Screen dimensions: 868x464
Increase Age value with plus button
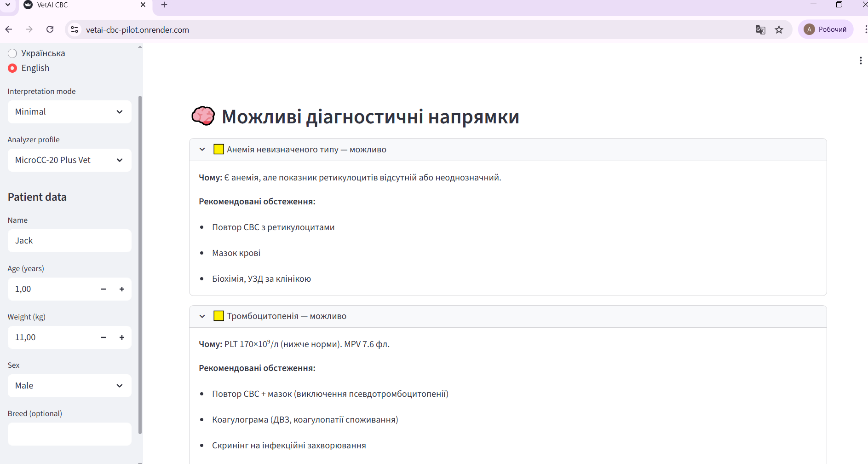122,289
